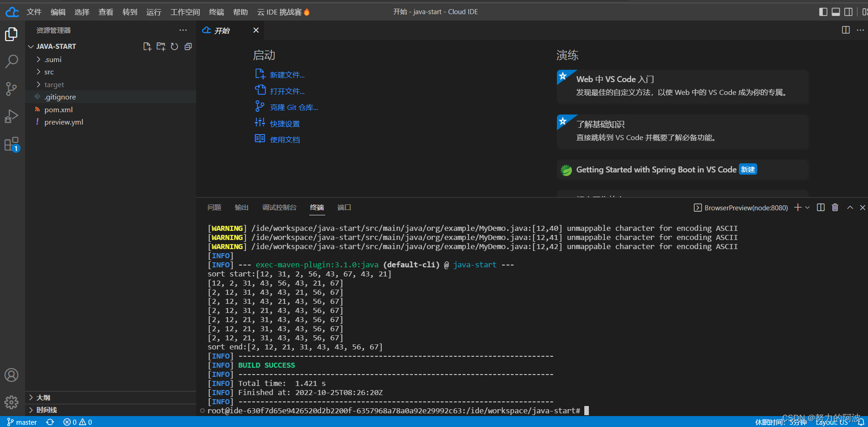This screenshot has width=868, height=427.
Task: Open pom.xml in the file tree
Action: click(x=58, y=109)
